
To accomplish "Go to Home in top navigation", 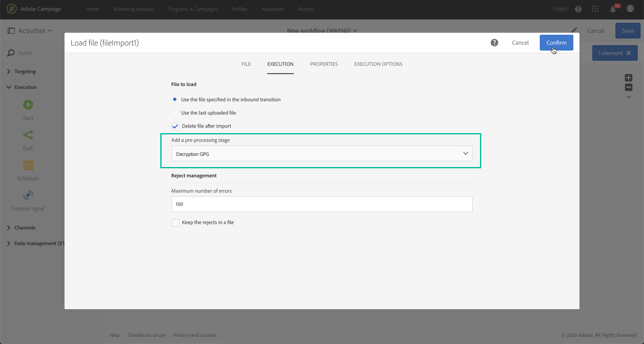I will (x=93, y=9).
